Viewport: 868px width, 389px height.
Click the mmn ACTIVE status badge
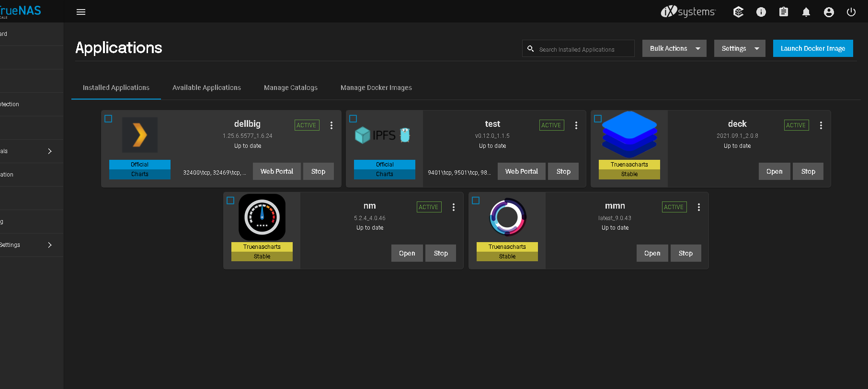click(674, 207)
